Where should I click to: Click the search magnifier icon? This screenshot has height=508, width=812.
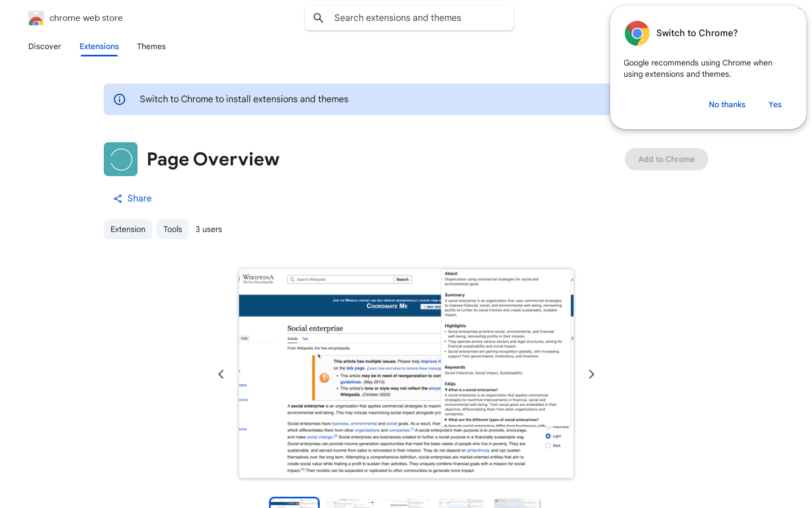point(319,18)
